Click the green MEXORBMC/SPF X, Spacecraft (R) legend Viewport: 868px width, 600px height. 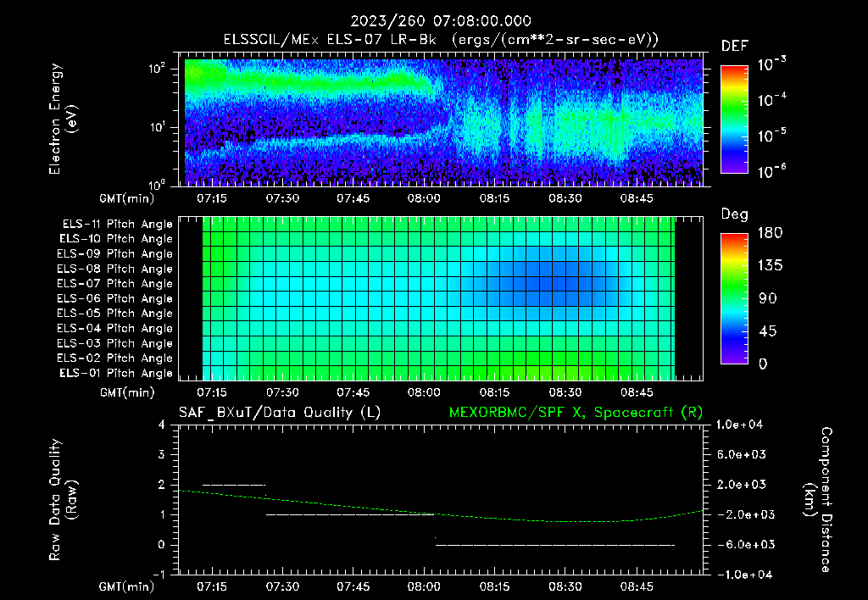[576, 413]
